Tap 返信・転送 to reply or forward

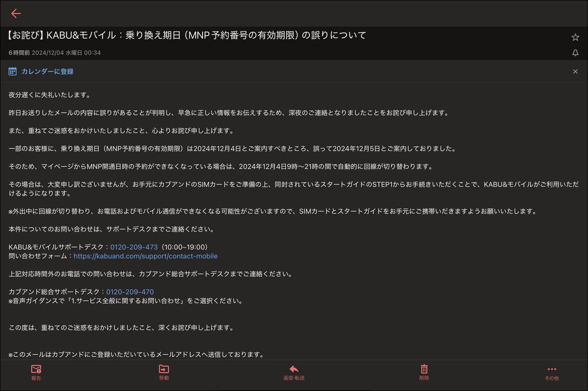294,372
